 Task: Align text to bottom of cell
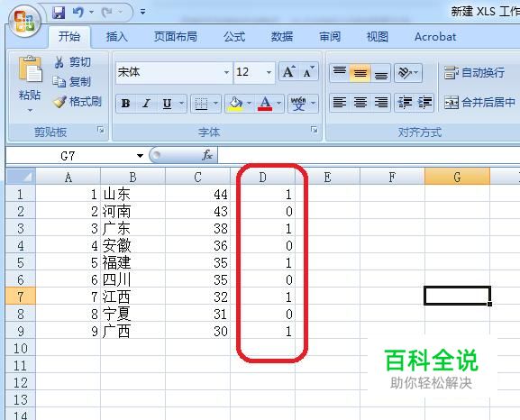pos(380,72)
